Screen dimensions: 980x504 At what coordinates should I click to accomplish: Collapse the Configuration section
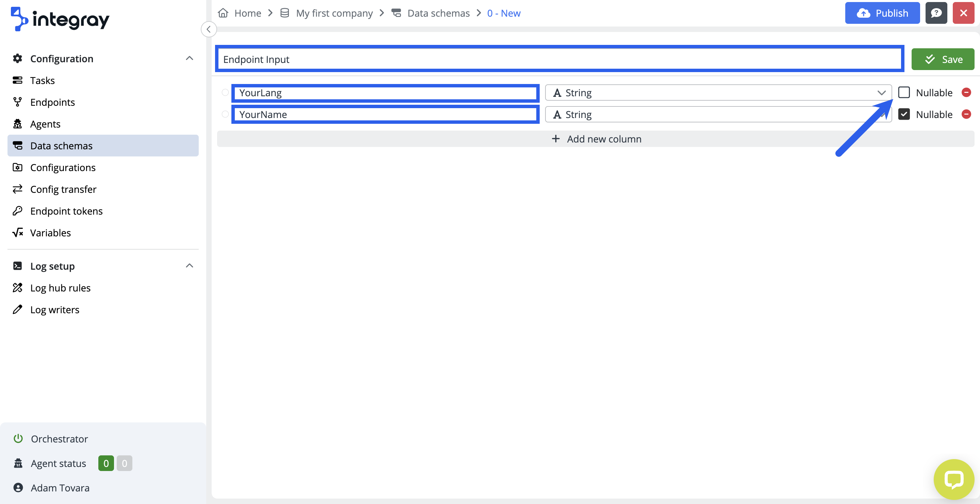tap(189, 58)
